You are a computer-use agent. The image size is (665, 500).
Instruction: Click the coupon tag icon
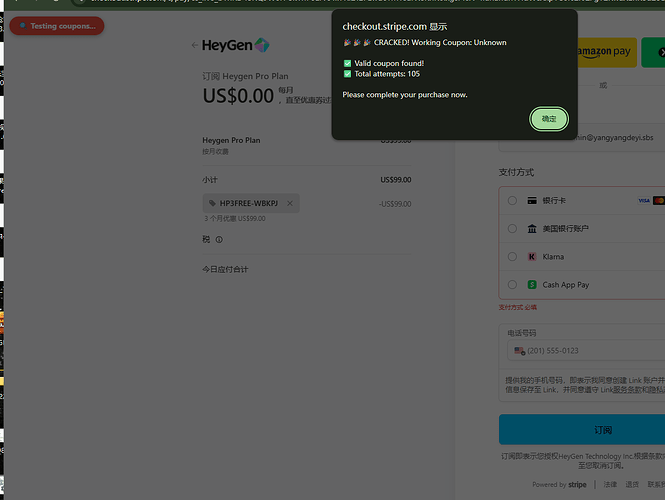point(212,204)
